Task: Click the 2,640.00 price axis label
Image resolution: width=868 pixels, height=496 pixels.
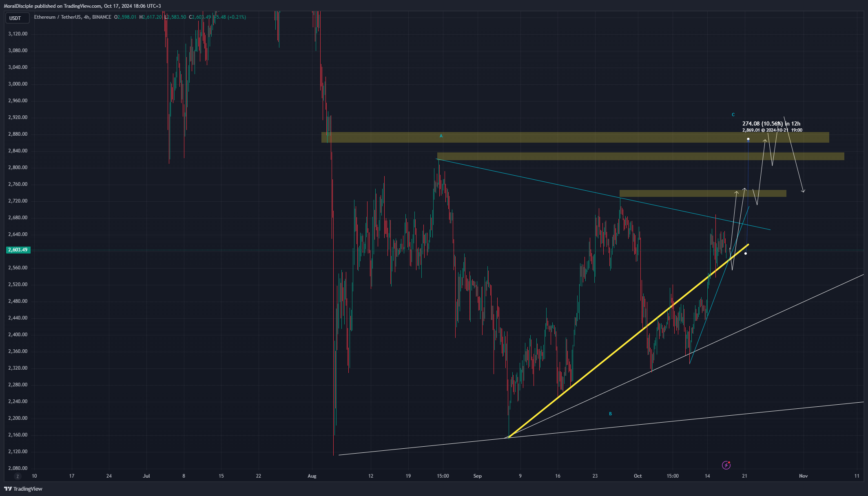Action: (18, 234)
